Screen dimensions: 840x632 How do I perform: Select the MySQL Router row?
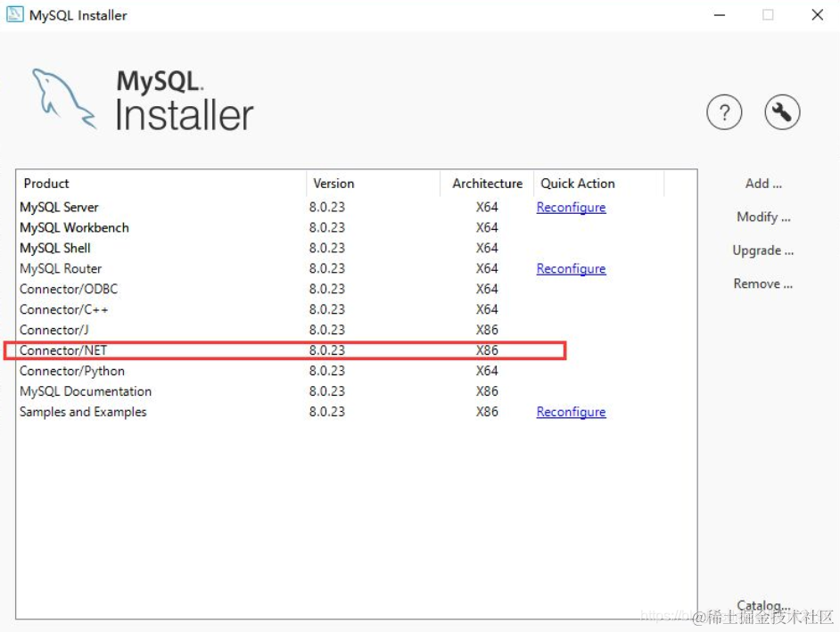357,268
